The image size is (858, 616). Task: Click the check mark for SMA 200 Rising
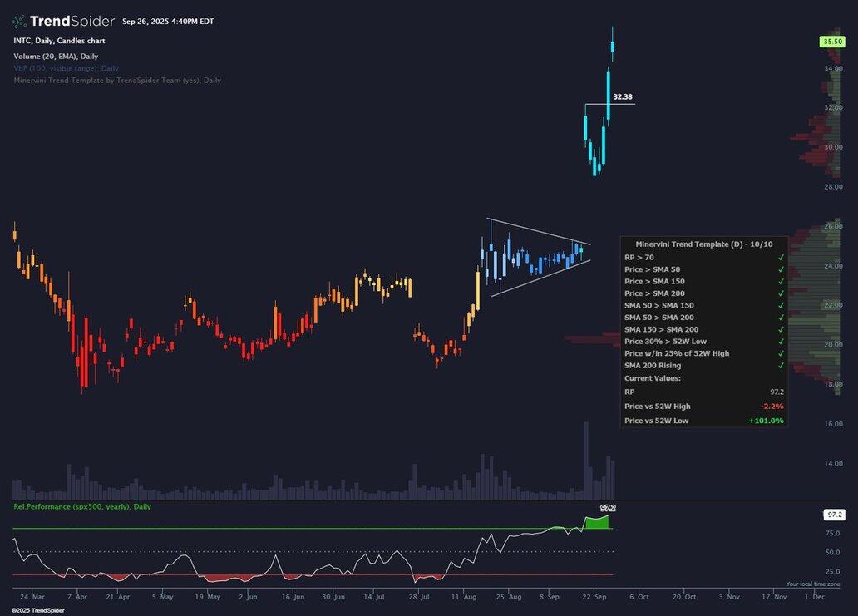(x=781, y=366)
